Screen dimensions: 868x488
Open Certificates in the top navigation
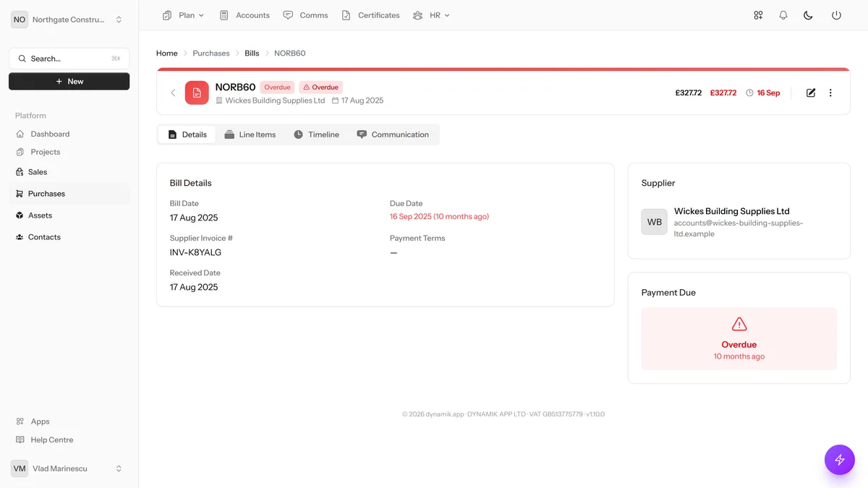coord(370,15)
